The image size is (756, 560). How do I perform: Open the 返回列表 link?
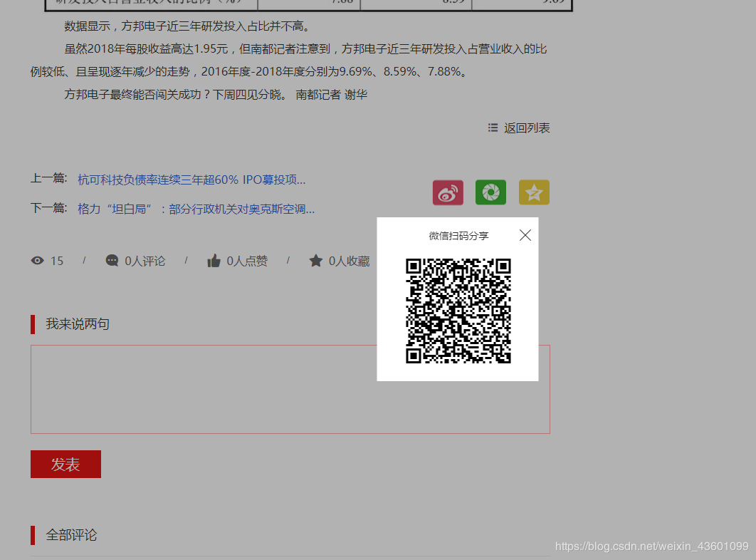point(527,128)
